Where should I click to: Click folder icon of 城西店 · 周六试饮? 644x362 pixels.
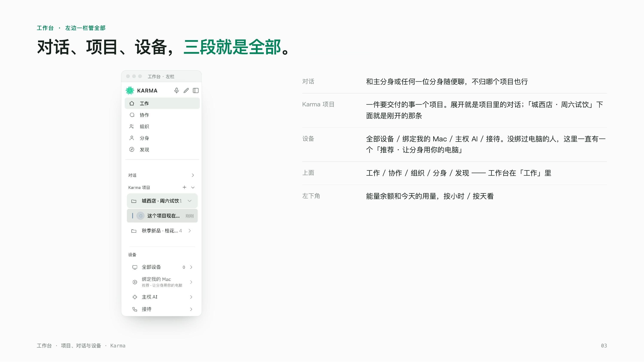[x=134, y=201]
